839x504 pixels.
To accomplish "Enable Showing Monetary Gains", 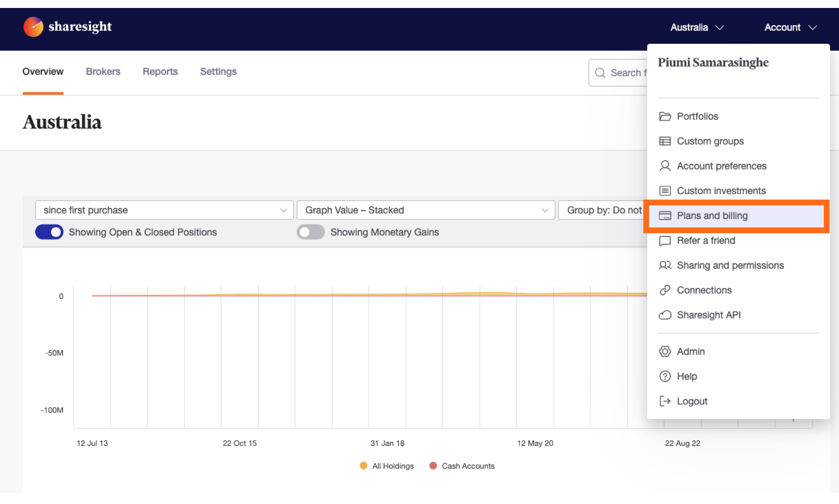I will tap(310, 232).
